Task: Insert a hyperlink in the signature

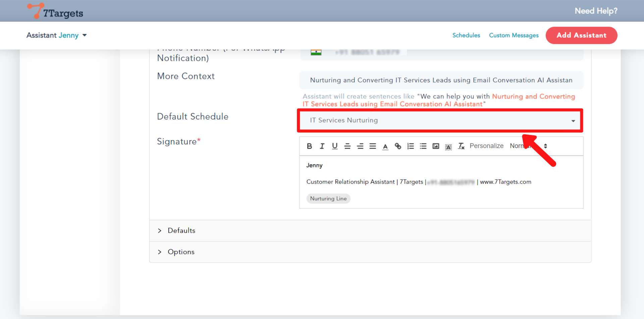Action: [x=398, y=146]
